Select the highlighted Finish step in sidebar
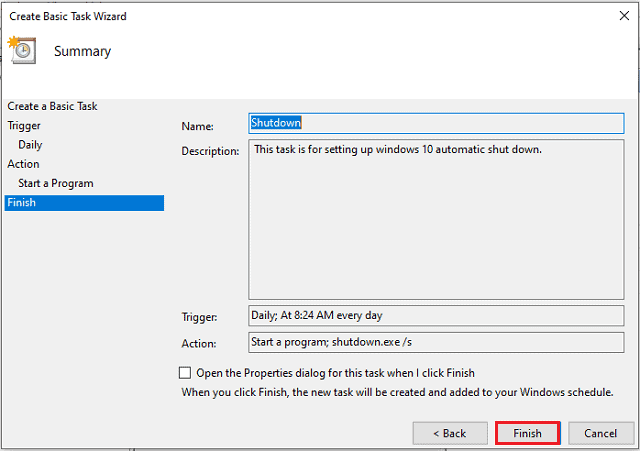The image size is (640, 451). [x=84, y=203]
